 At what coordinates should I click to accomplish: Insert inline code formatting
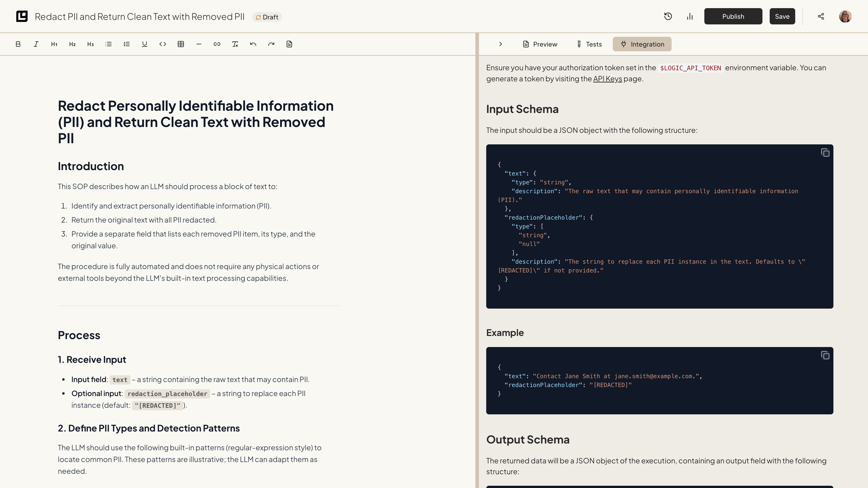pyautogui.click(x=163, y=44)
